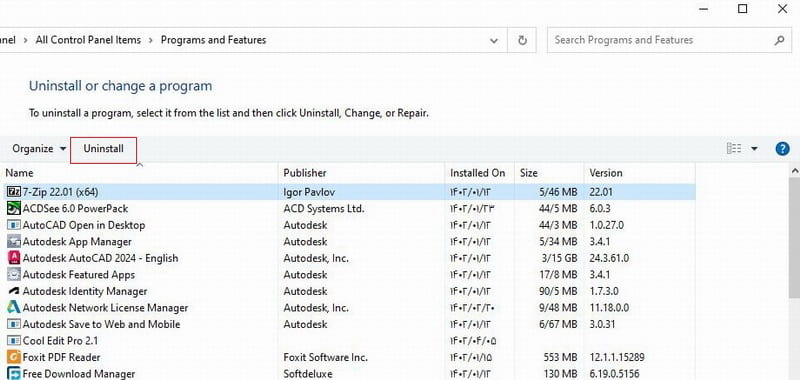The image size is (800, 380).
Task: Click publisher ACD Systems Ltd. cell
Action: (x=324, y=209)
